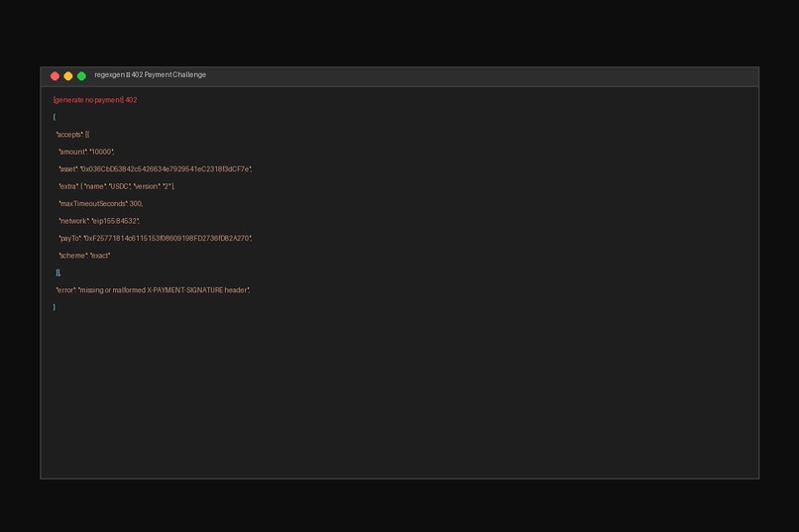799x532 pixels.
Task: Click the "payTo" address line
Action: [156, 239]
